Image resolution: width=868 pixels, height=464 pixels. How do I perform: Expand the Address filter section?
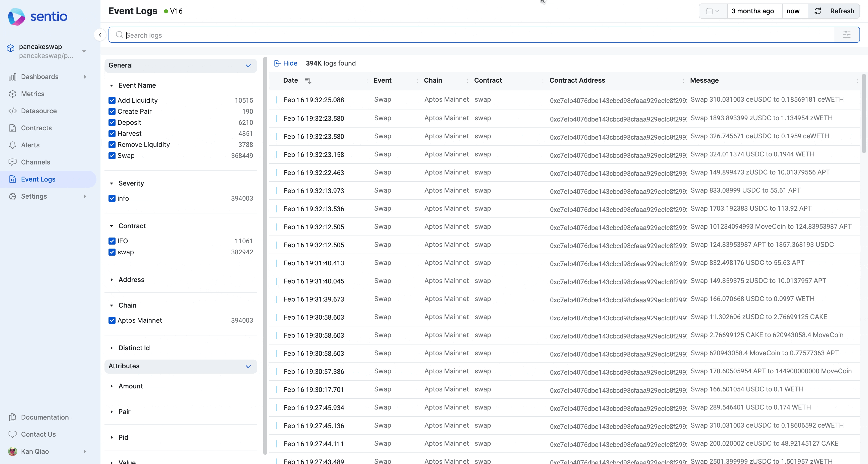pos(131,280)
